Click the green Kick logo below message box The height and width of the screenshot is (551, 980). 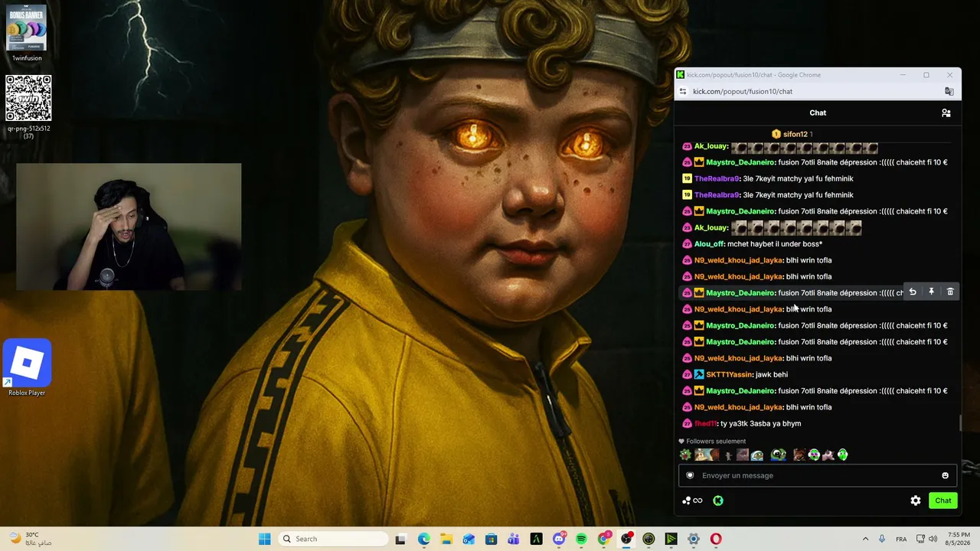[718, 500]
